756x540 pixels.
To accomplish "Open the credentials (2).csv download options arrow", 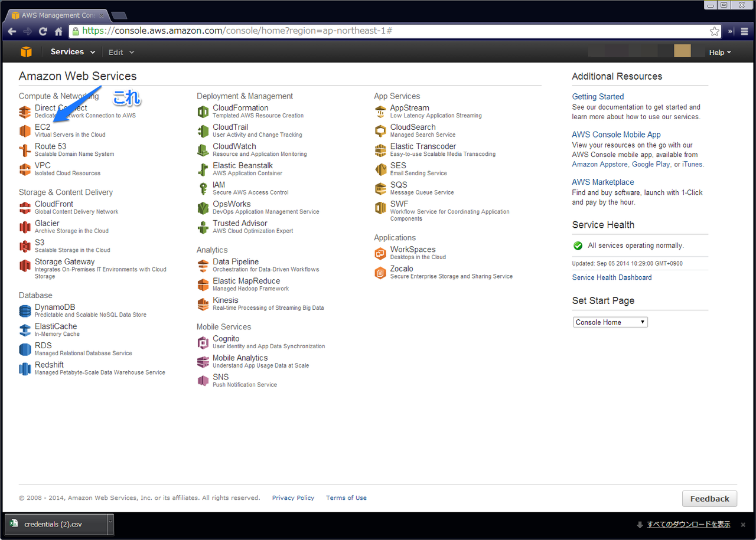I will coord(110,524).
